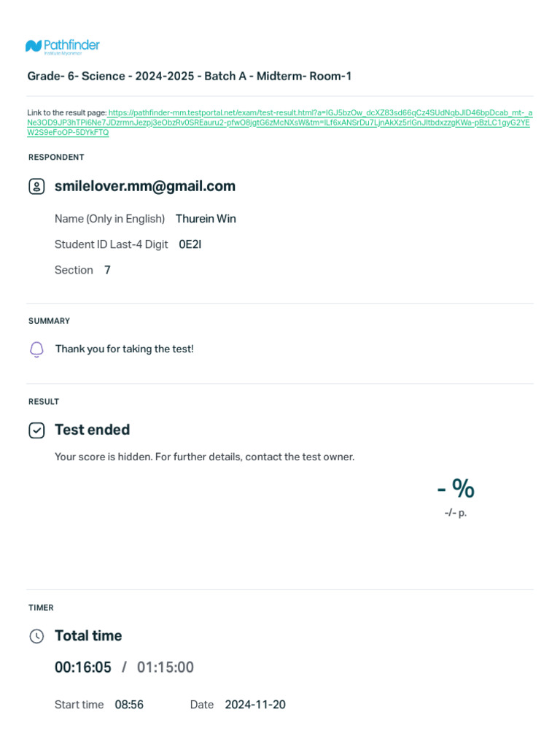Click the bell icon beside thank-you message
The image size is (560, 747).
tap(36, 349)
